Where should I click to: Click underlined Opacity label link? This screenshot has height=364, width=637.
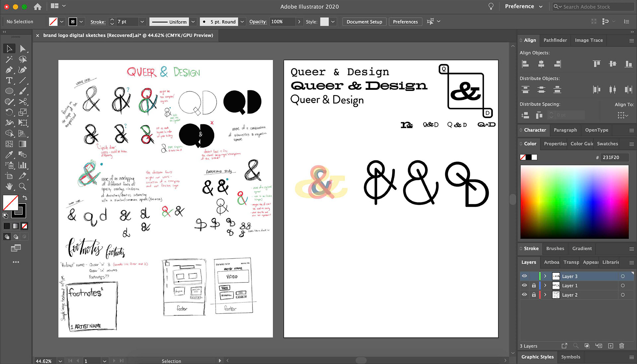point(258,22)
